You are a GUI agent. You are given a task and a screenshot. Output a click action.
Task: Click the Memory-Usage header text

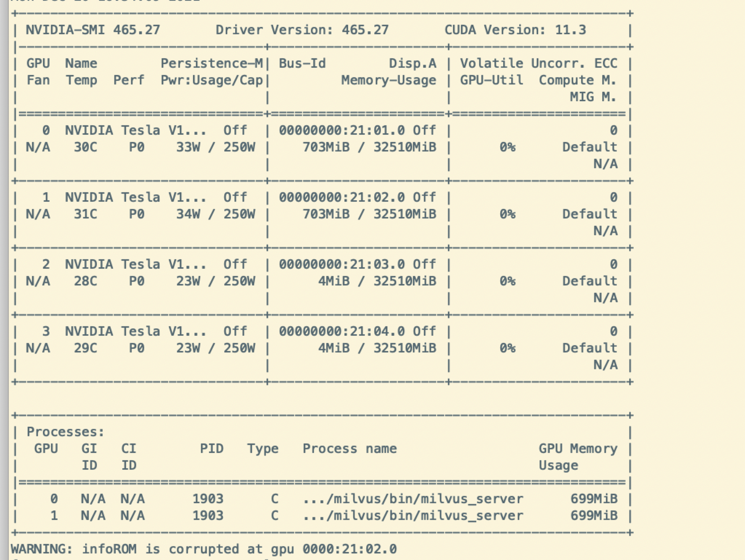point(389,80)
